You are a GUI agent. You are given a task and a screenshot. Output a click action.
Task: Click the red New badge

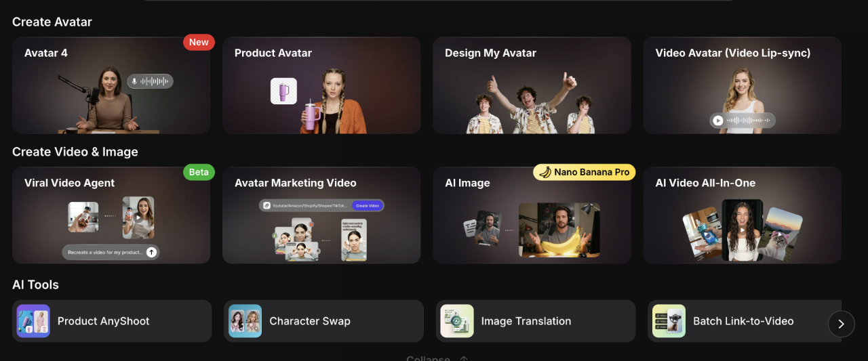pyautogui.click(x=199, y=42)
